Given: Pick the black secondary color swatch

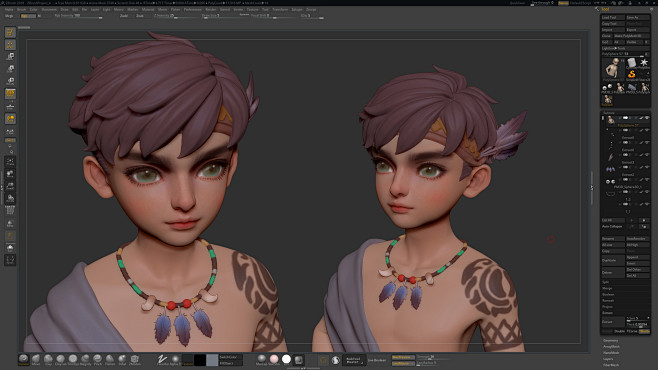Looking at the screenshot, I should coord(200,360).
